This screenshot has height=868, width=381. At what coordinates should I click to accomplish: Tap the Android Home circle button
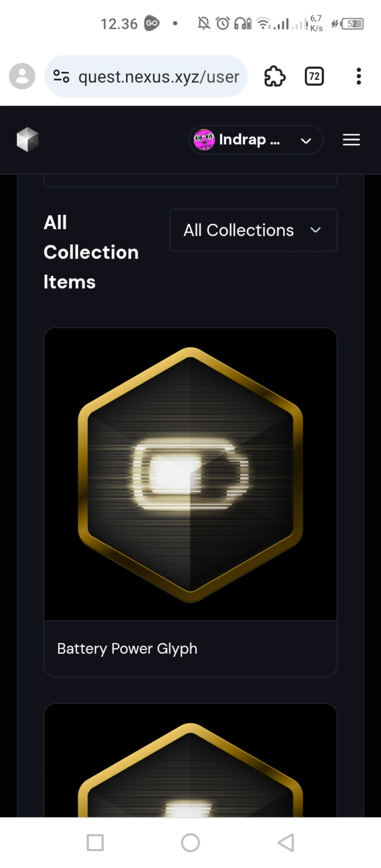coord(190,842)
